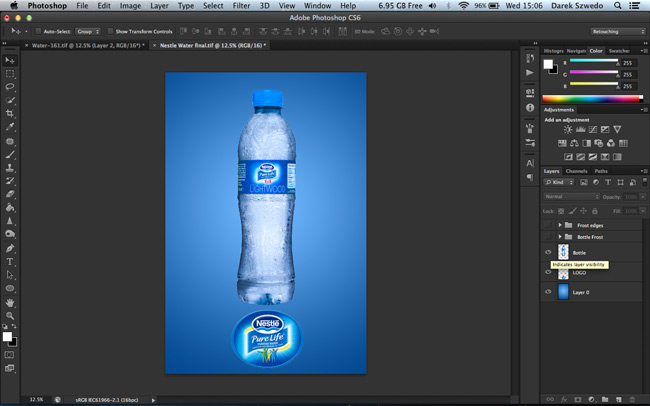Click the red channel R slider
The image size is (650, 406).
coord(594,61)
